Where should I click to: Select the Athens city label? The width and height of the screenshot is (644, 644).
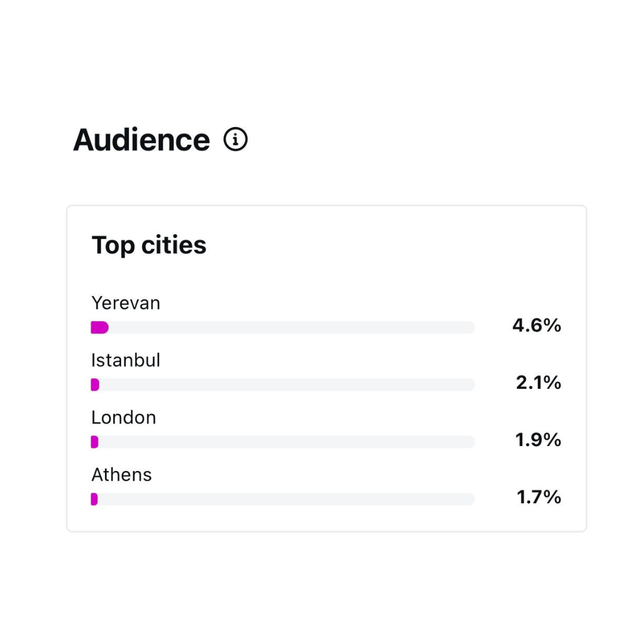point(122,475)
